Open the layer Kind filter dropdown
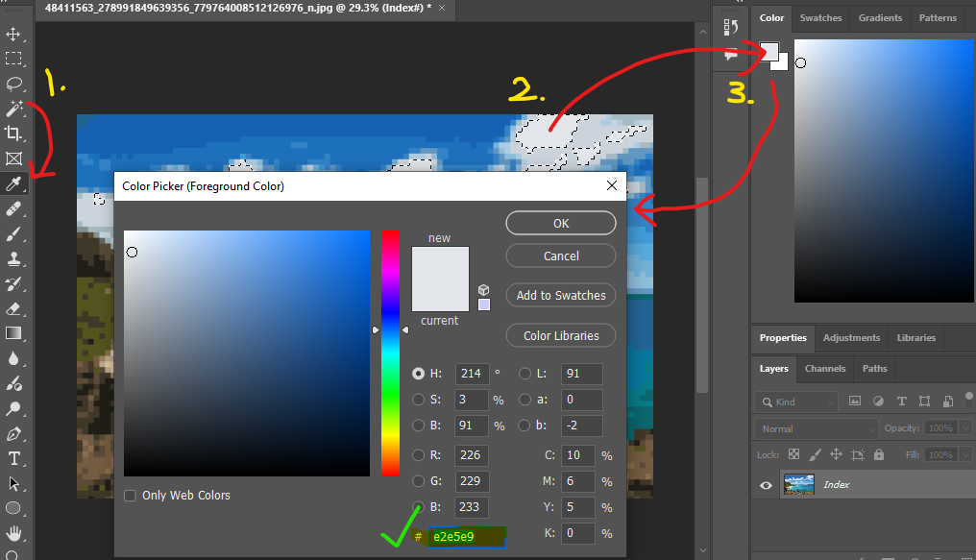This screenshot has height=560, width=976. [x=795, y=402]
